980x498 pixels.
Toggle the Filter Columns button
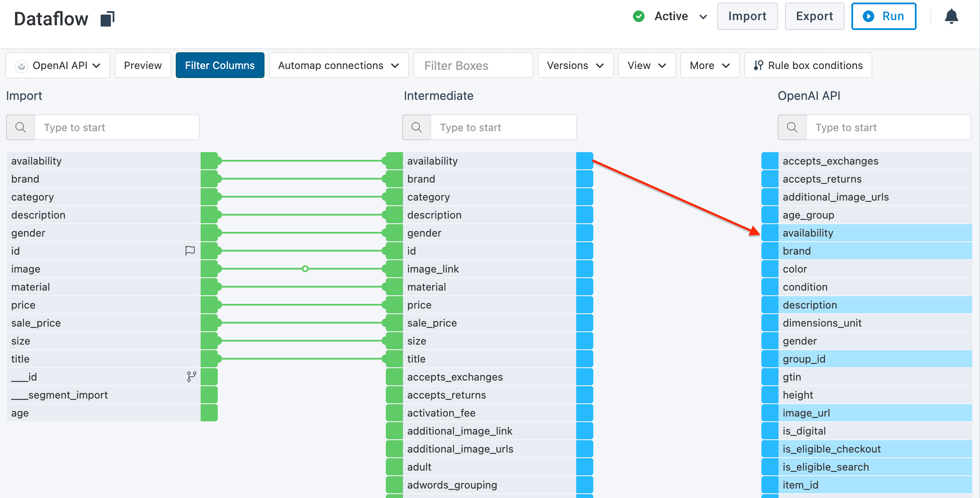(219, 65)
